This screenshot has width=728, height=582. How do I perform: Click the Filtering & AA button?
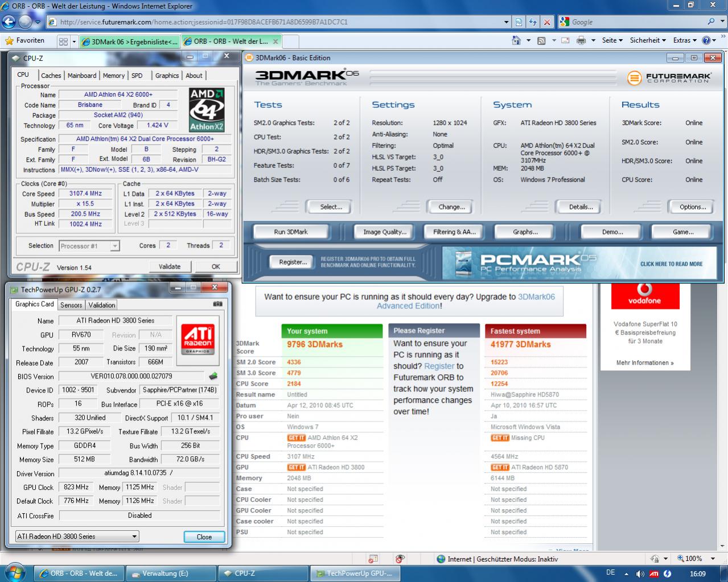[454, 232]
